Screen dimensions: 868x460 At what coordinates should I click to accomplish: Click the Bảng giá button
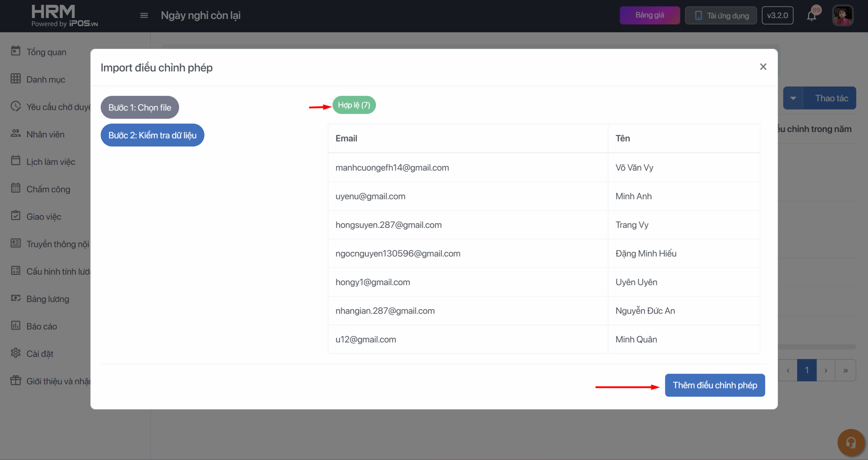pyautogui.click(x=650, y=15)
